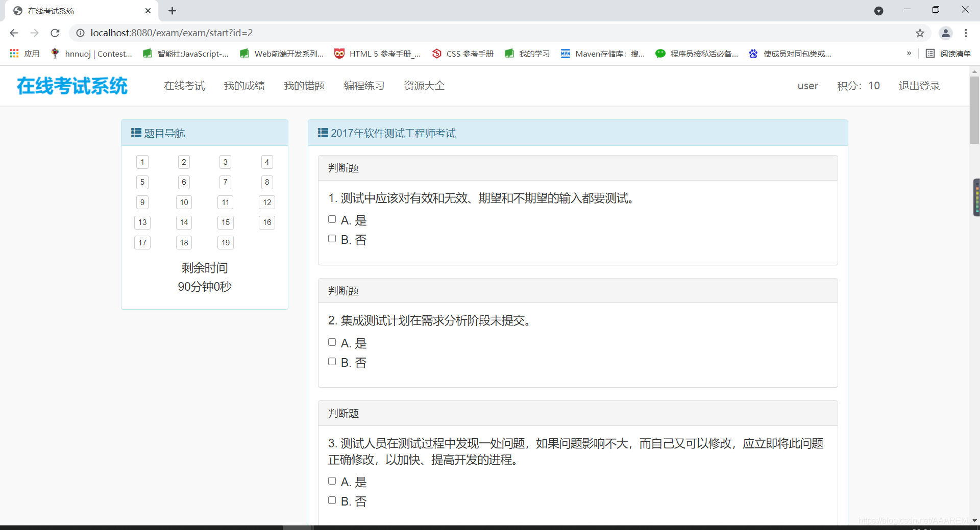
Task: Check B. 否 for question 1
Action: pos(332,239)
